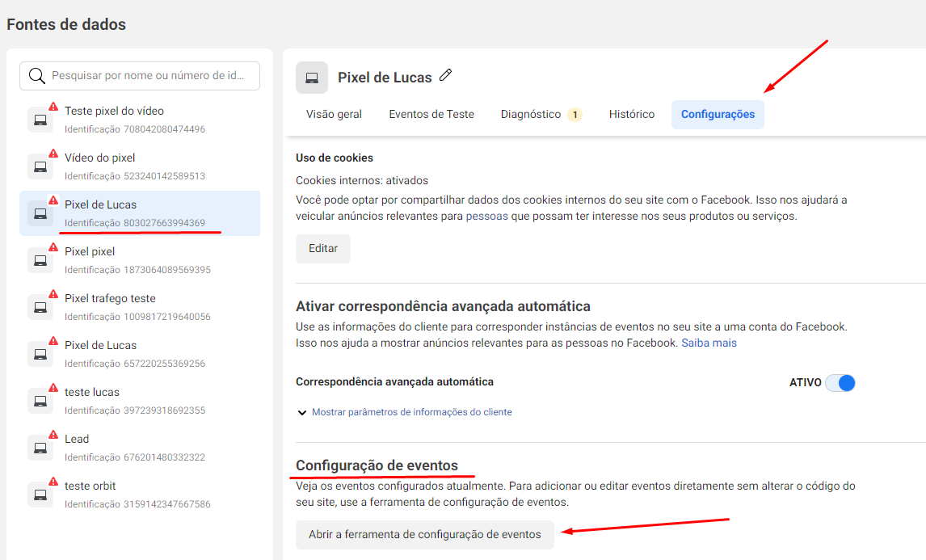926x560 pixels.
Task: Open the event configuration tool button
Action: (x=424, y=535)
